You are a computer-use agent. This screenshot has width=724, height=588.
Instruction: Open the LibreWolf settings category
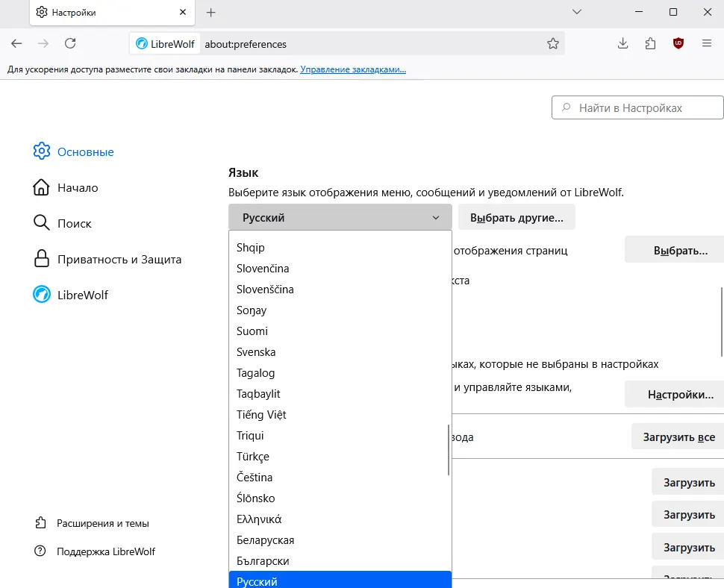tap(82, 295)
